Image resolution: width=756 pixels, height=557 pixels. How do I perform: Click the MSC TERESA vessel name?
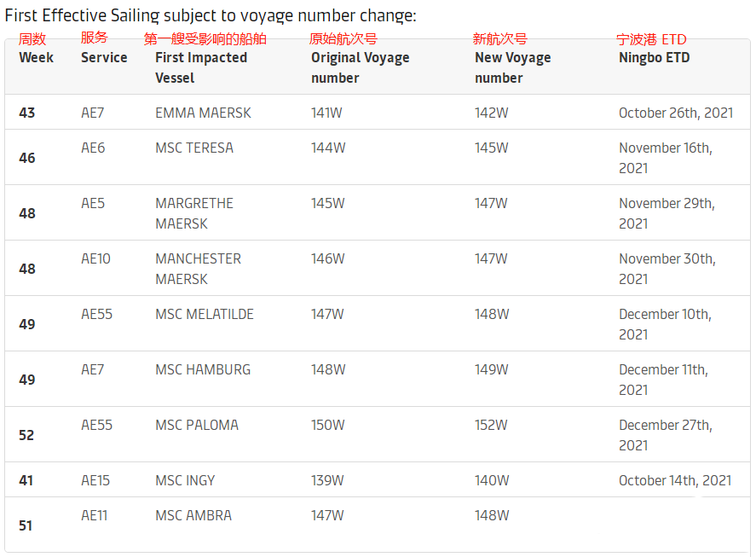[x=194, y=148]
